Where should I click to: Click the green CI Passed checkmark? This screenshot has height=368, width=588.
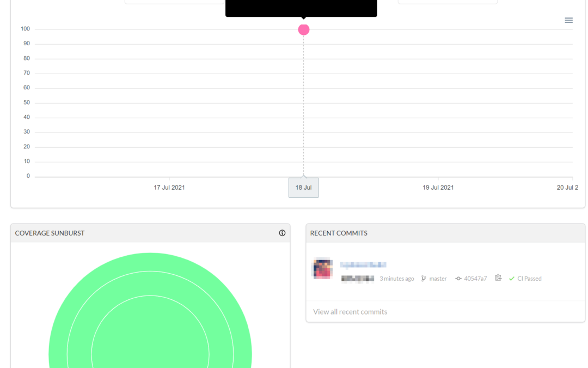[512, 279]
